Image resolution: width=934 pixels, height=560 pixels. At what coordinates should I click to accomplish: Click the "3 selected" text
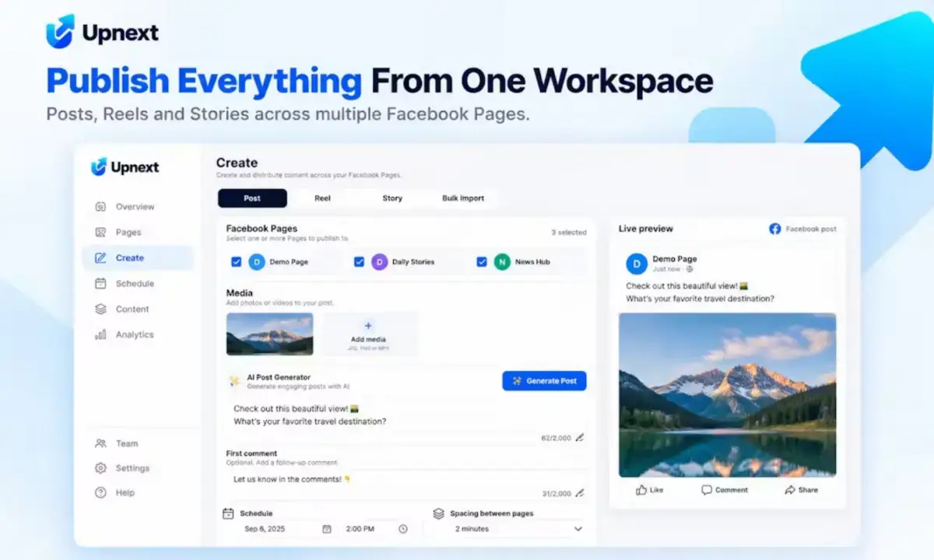pos(569,233)
